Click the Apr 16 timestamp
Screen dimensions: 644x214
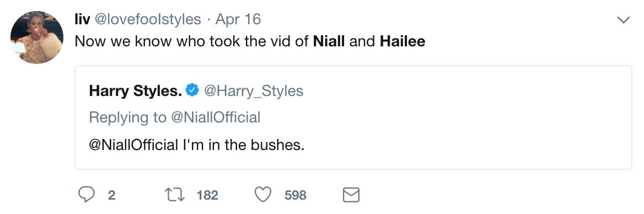point(238,19)
